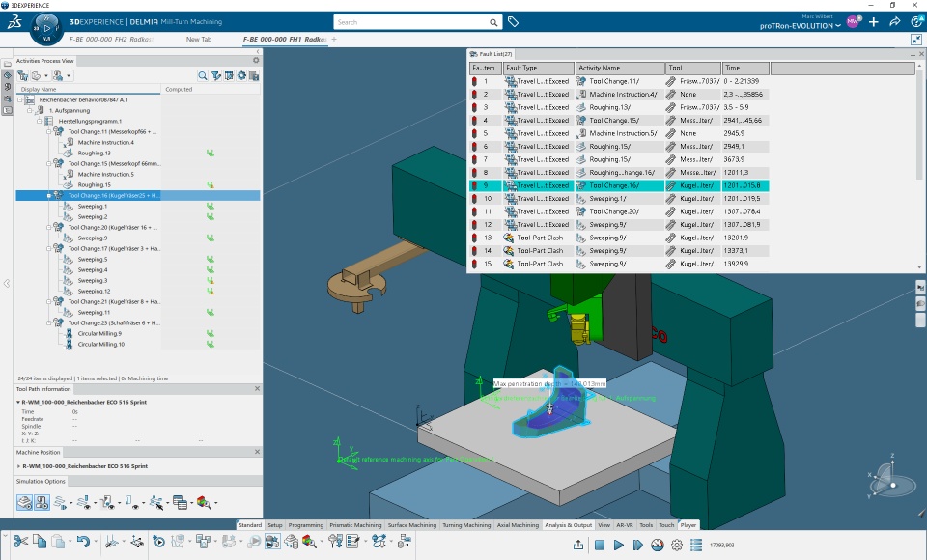Click the tag icon beside the search box
The image size is (927, 560).
tap(513, 22)
